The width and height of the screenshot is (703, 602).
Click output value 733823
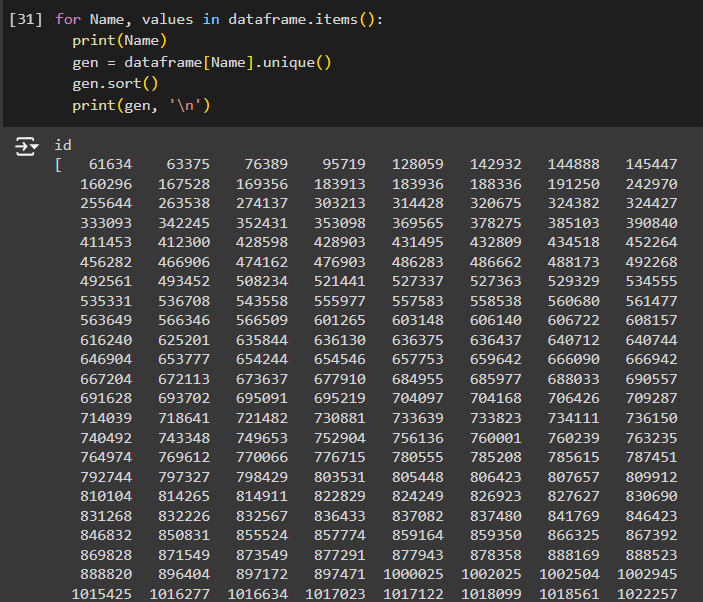(495, 418)
